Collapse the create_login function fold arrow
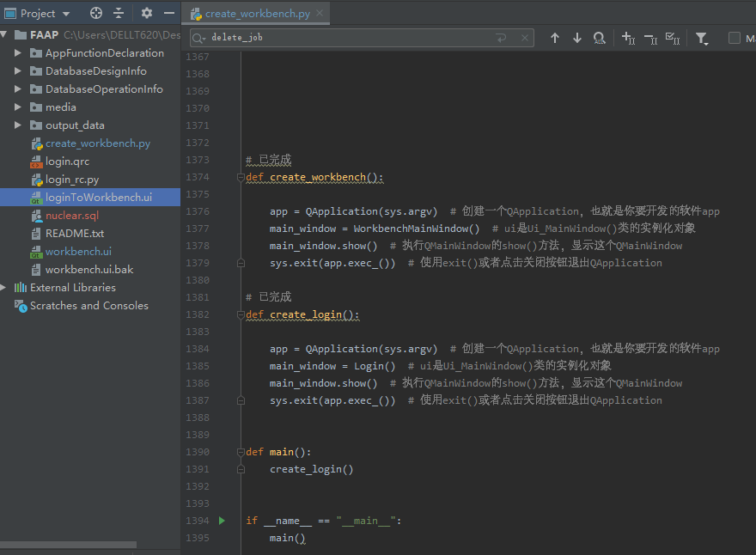The height and width of the screenshot is (555, 756). click(x=241, y=314)
